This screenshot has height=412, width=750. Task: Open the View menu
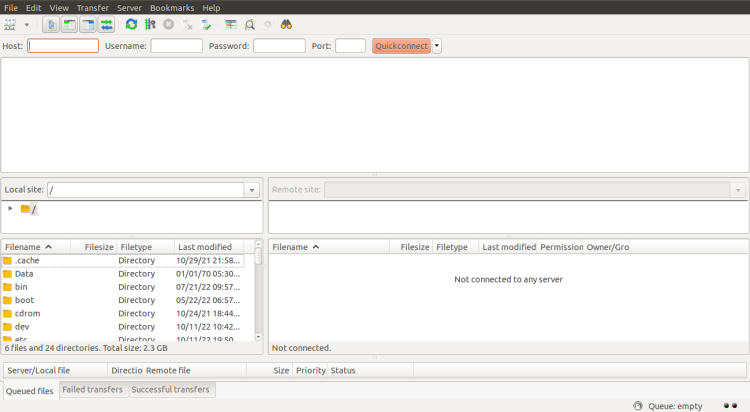click(59, 8)
